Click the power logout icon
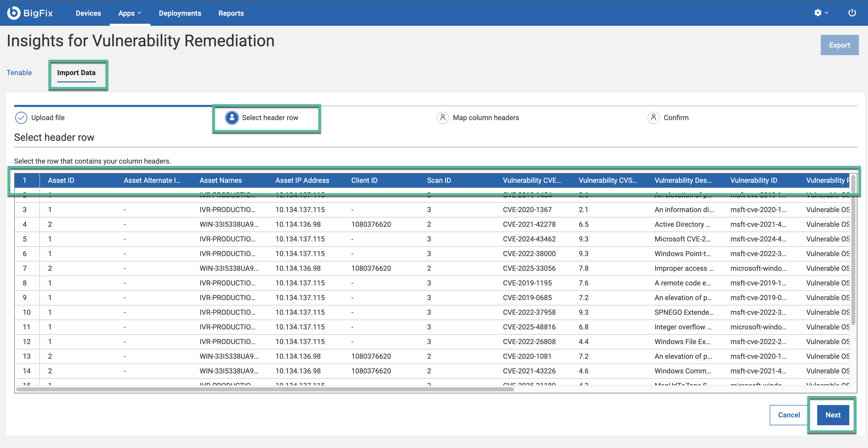 click(852, 13)
